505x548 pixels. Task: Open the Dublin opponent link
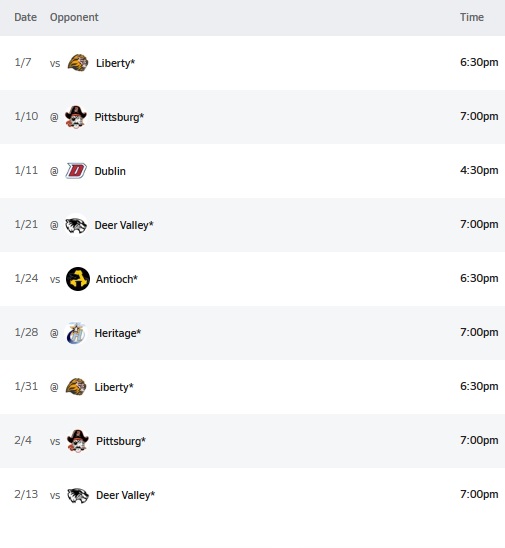point(110,171)
